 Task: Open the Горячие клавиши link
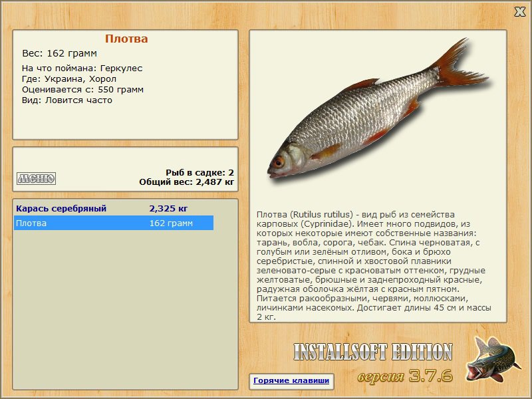coord(291,380)
